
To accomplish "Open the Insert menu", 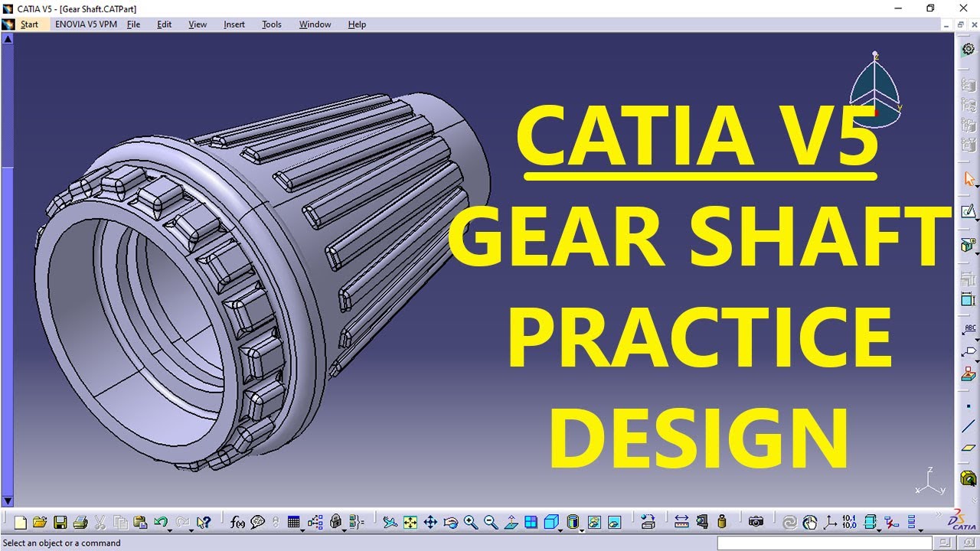I will (x=234, y=24).
